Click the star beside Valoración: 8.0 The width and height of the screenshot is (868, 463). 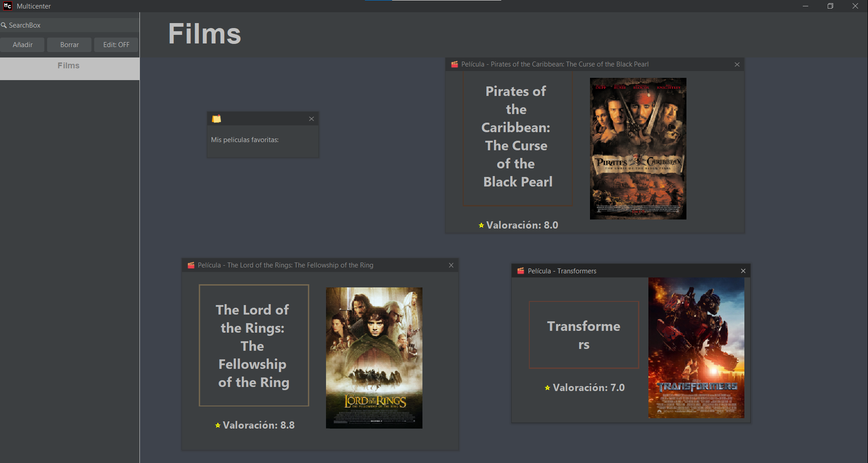tap(481, 225)
